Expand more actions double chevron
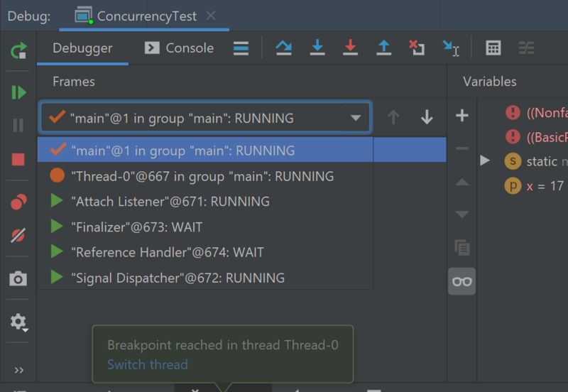The width and height of the screenshot is (568, 392). pos(19,370)
